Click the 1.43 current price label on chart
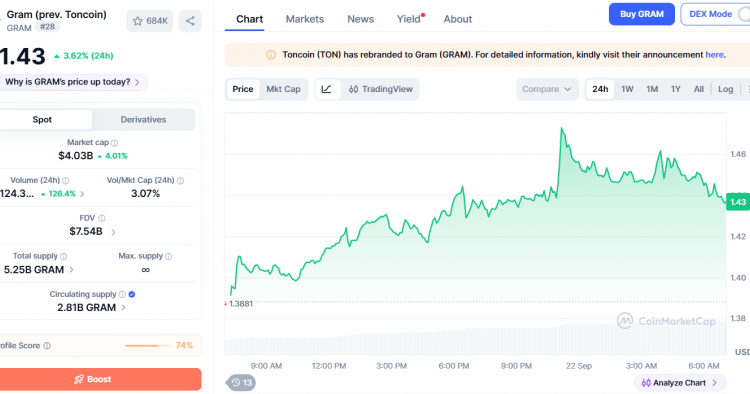 (738, 202)
